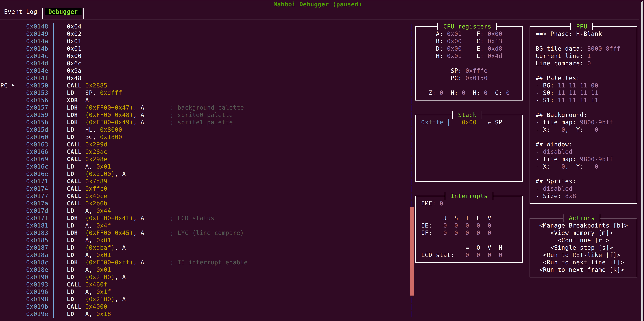The image size is (644, 321).
Task: Switch to the Event Log tab
Action: pyautogui.click(x=20, y=12)
